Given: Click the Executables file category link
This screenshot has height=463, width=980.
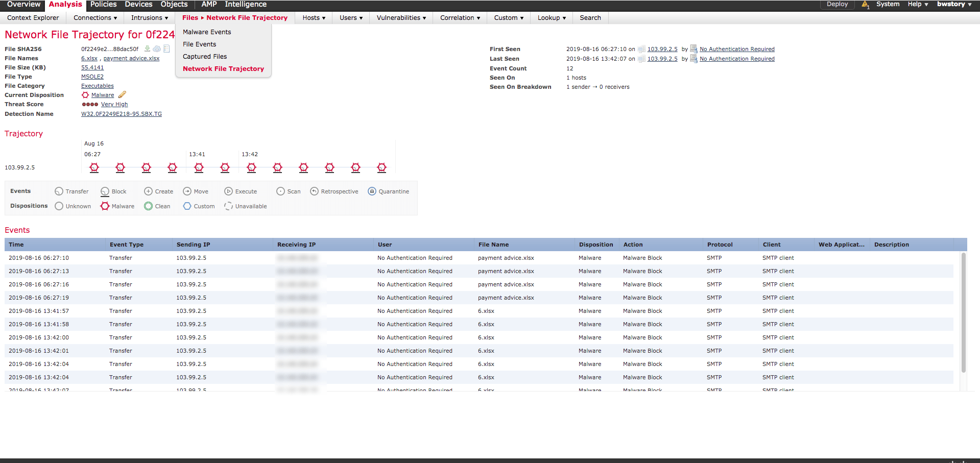Looking at the screenshot, I should (98, 86).
